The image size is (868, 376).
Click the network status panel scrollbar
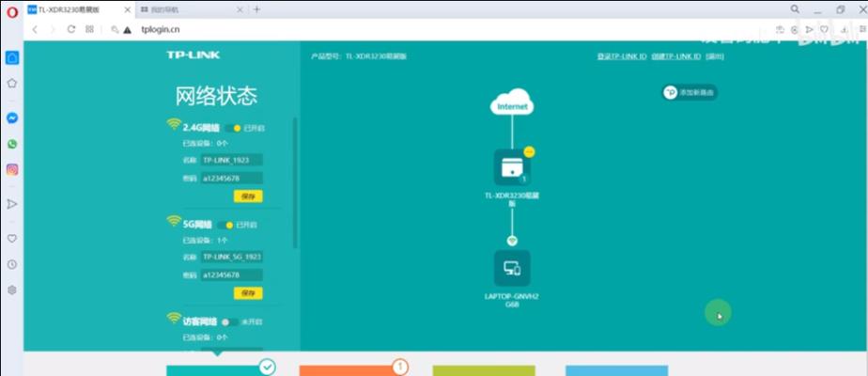point(295,182)
